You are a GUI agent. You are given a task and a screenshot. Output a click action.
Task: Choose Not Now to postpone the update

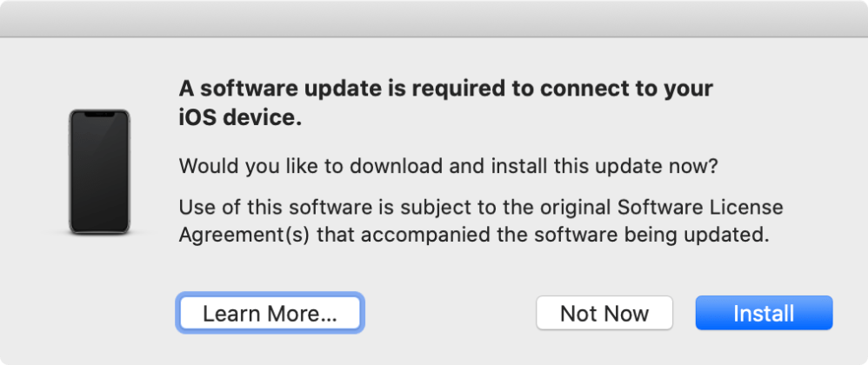tap(604, 313)
